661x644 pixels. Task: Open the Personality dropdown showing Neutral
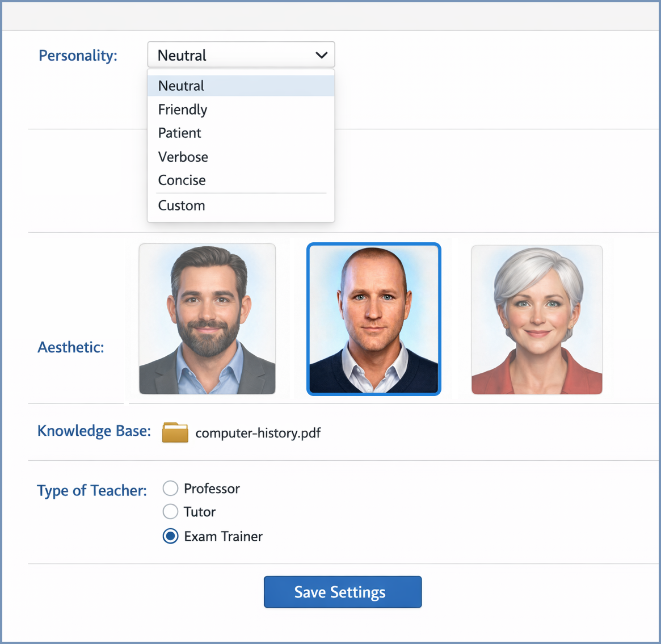click(x=241, y=55)
